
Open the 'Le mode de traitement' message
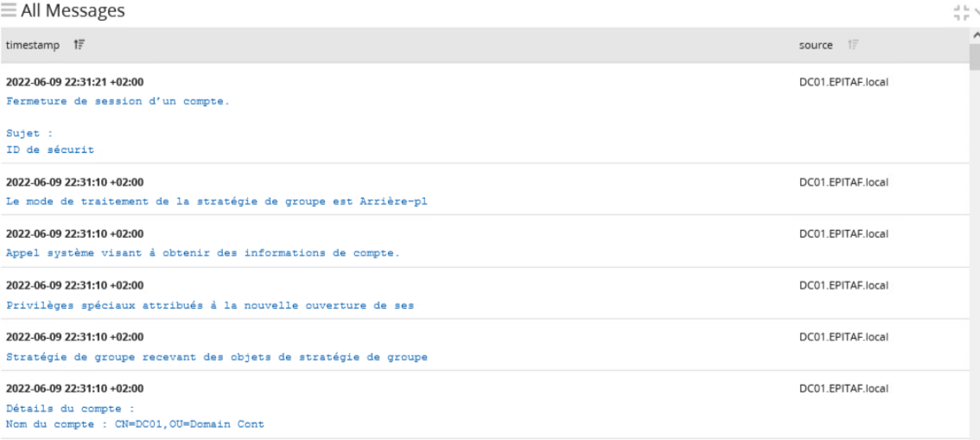pos(216,202)
